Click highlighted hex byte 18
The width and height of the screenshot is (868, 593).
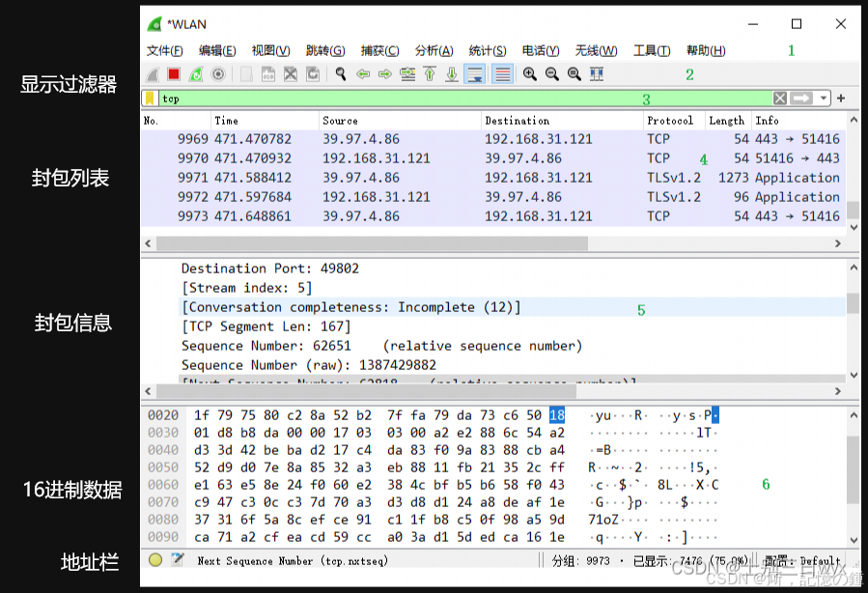point(557,415)
